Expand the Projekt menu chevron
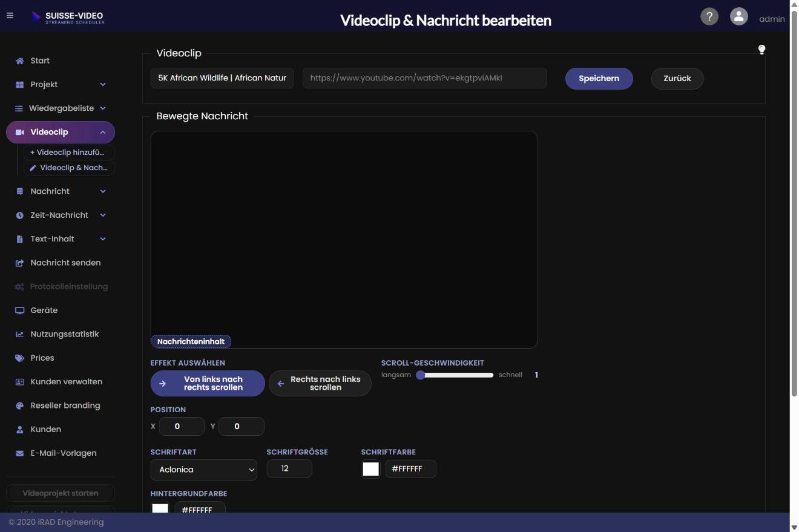The width and height of the screenshot is (799, 532). coord(103,85)
